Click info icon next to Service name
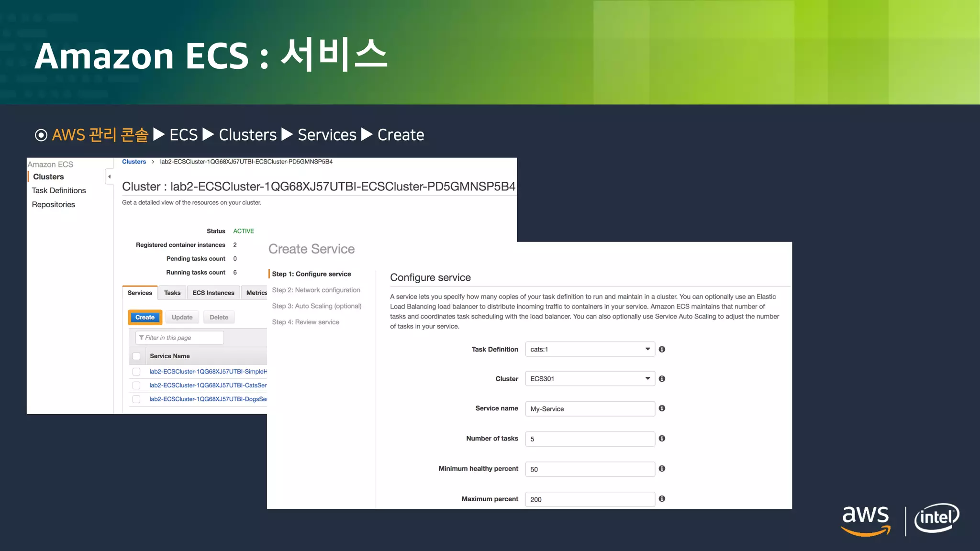The height and width of the screenshot is (551, 980). (662, 408)
